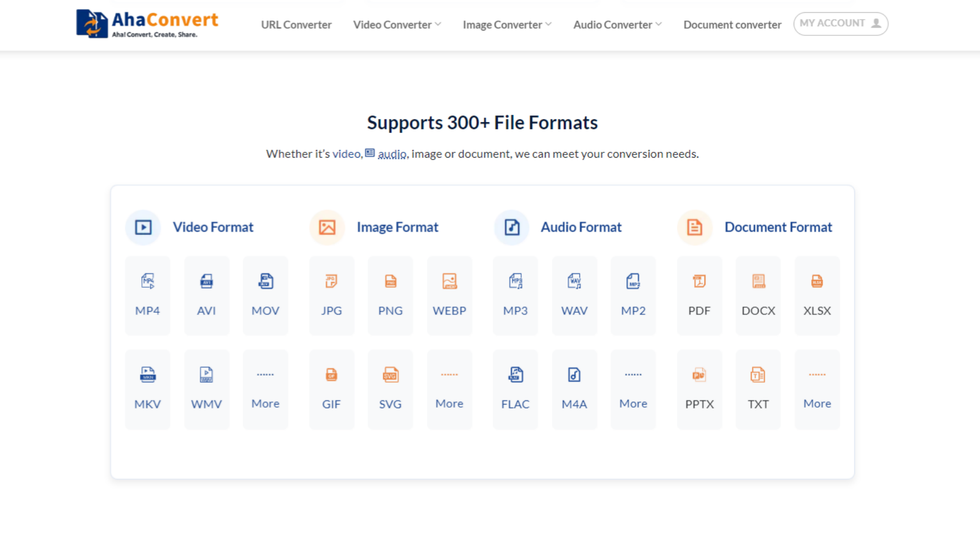Choose the WEBP image format icon
The width and height of the screenshot is (980, 551).
449,281
